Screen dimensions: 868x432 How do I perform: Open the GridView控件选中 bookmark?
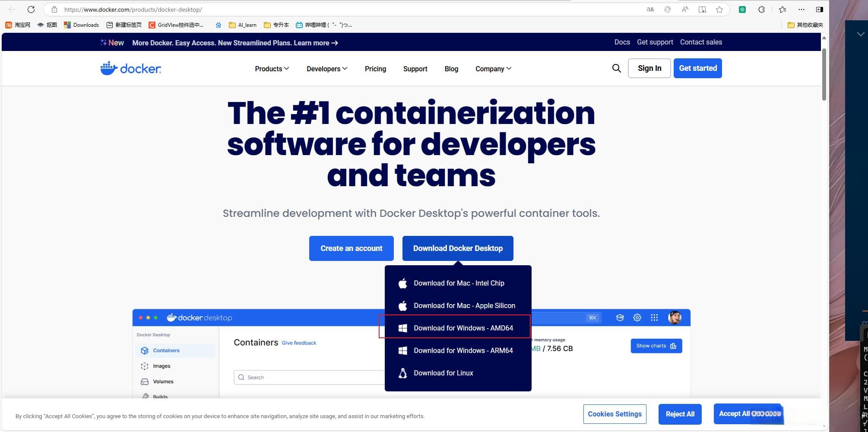tap(176, 25)
